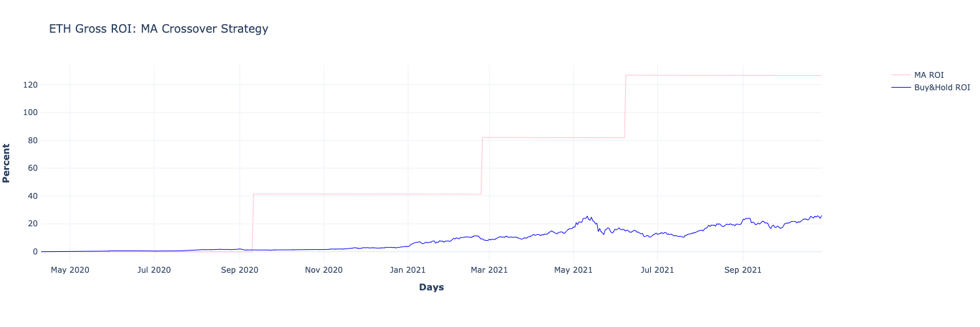
Task: Click the 'Days' x-axis title
Action: (x=431, y=288)
